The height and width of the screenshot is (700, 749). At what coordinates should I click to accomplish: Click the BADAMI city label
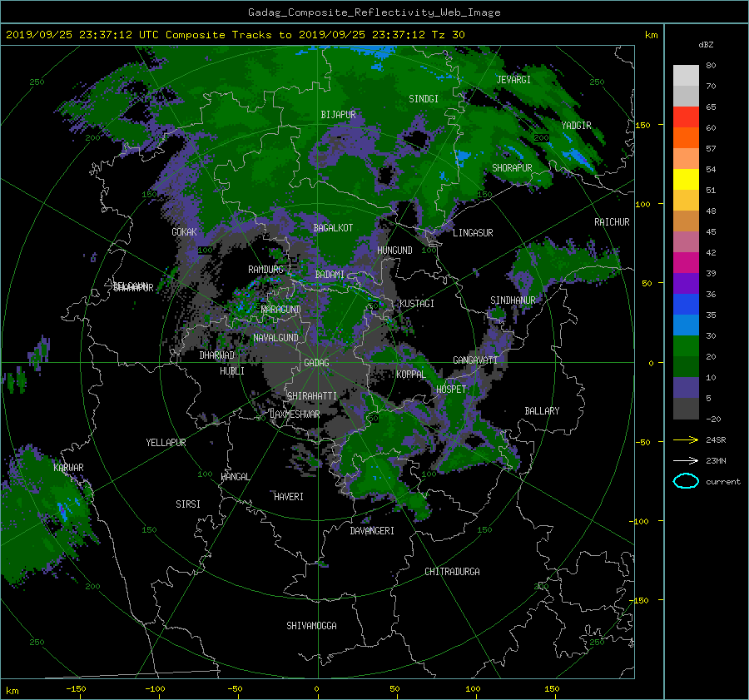[330, 275]
